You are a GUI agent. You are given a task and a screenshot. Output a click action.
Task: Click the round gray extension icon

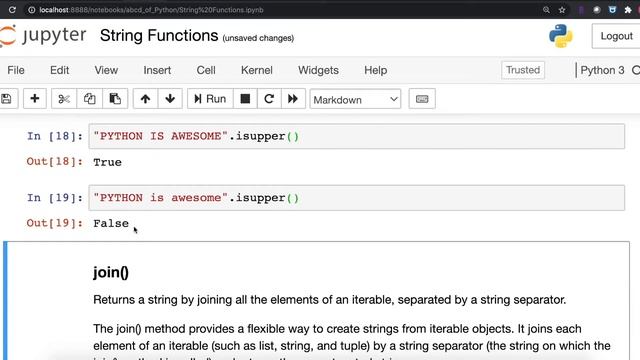coord(597,10)
